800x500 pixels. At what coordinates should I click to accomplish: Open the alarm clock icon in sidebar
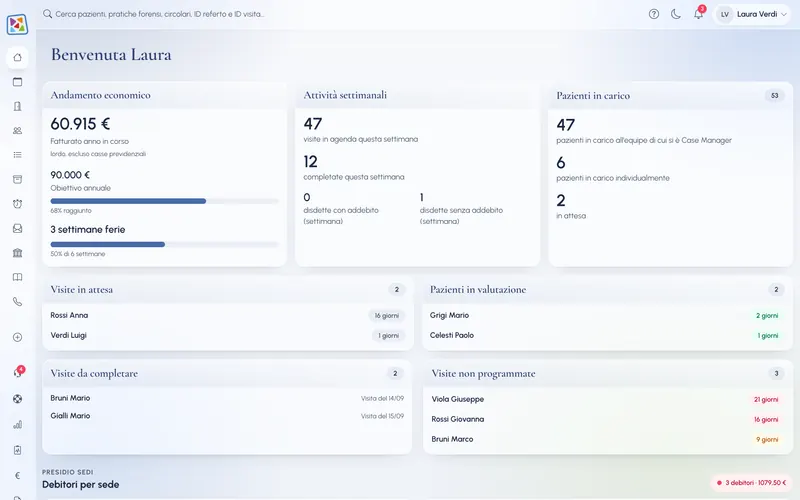pyautogui.click(x=17, y=204)
